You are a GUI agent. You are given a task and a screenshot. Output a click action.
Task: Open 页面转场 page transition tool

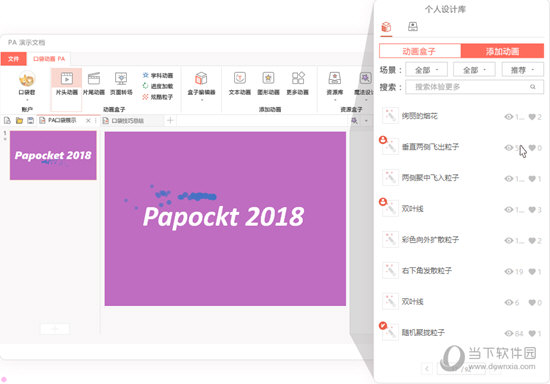click(x=121, y=82)
